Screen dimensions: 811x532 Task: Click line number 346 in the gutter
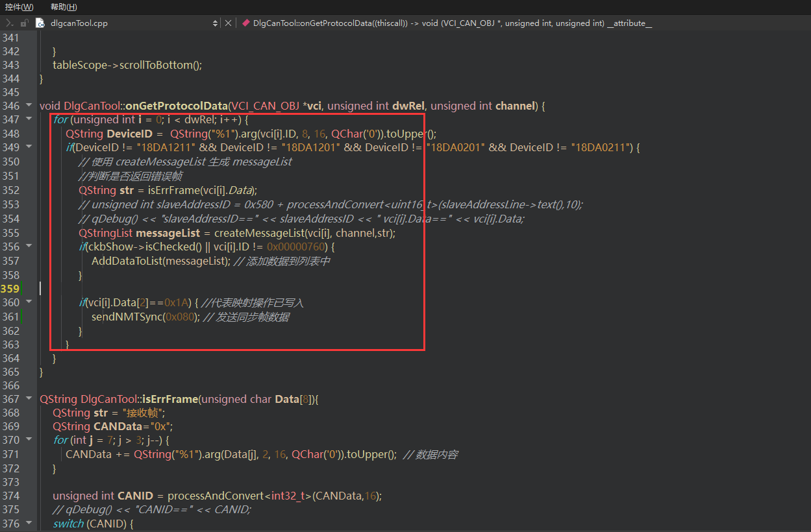tap(10, 105)
